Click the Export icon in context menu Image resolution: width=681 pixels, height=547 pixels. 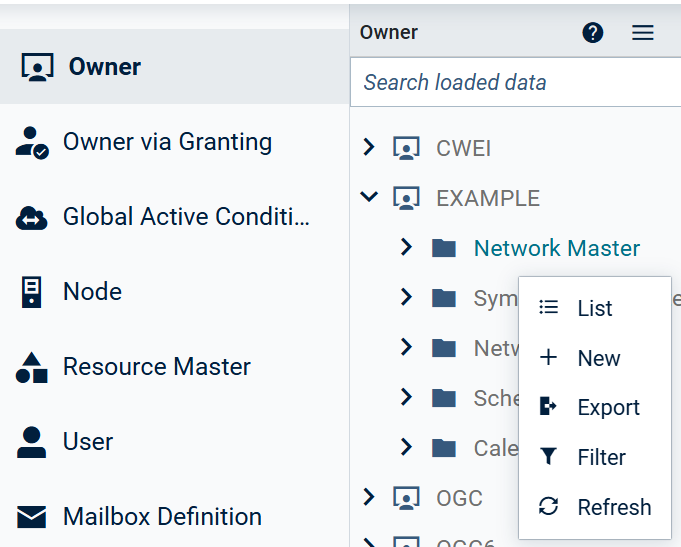548,407
